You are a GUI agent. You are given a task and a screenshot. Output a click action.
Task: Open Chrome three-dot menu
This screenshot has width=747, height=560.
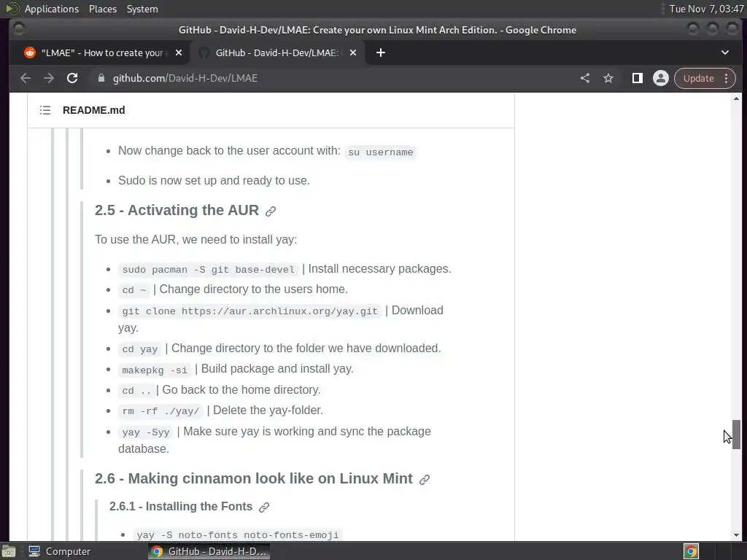[x=727, y=78]
